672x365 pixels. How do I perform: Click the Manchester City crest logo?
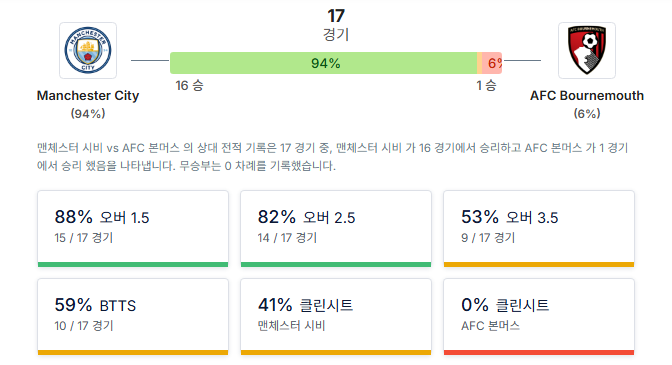(88, 51)
